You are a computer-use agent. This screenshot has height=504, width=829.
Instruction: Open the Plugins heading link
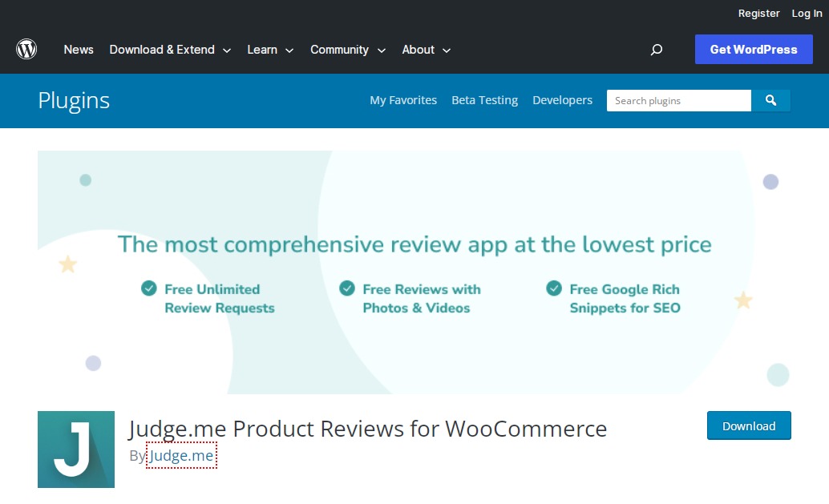click(74, 100)
